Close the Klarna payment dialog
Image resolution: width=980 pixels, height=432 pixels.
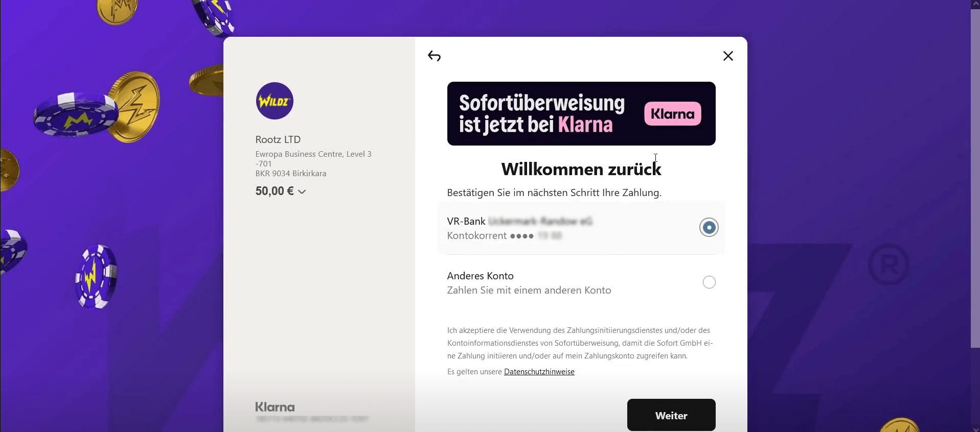click(x=728, y=56)
